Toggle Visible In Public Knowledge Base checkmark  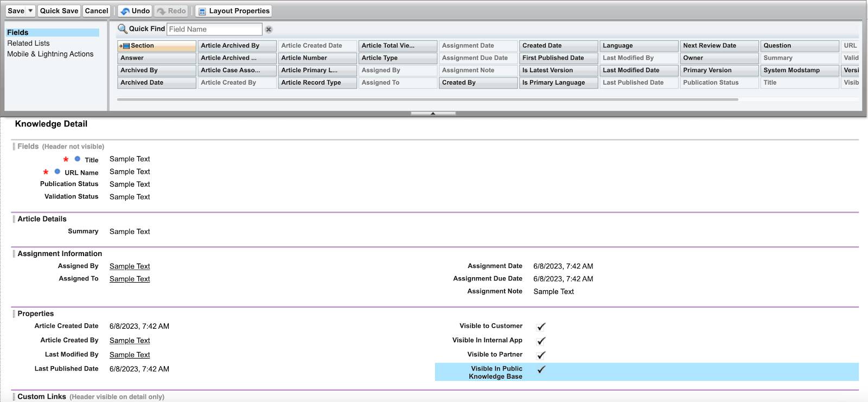541,369
